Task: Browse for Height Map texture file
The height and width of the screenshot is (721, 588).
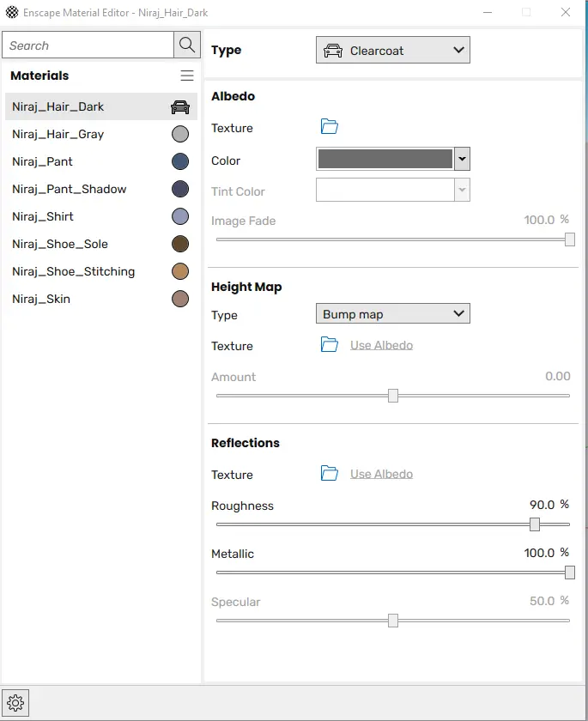Action: (x=330, y=345)
